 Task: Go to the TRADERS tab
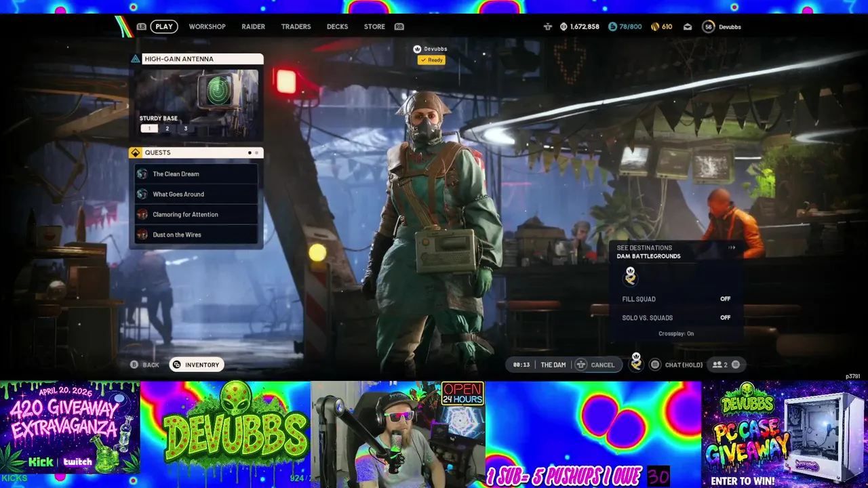point(296,26)
